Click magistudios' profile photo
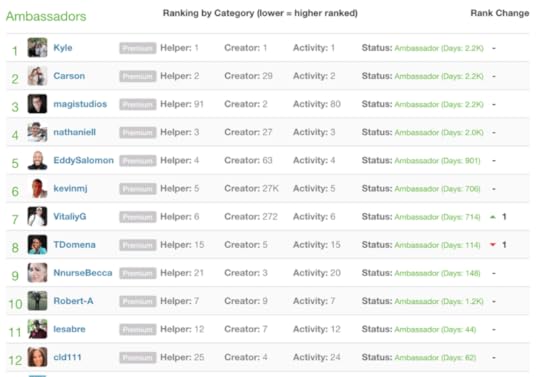 37,104
